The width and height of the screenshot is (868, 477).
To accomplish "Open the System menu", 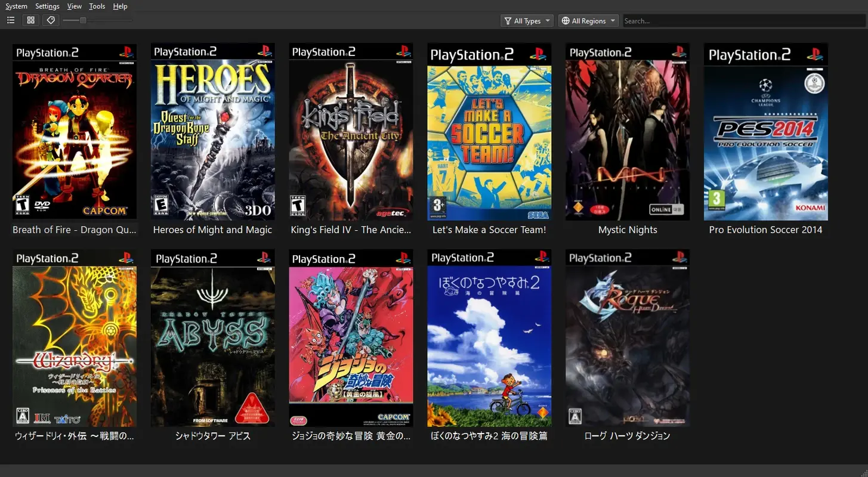I will (16, 6).
